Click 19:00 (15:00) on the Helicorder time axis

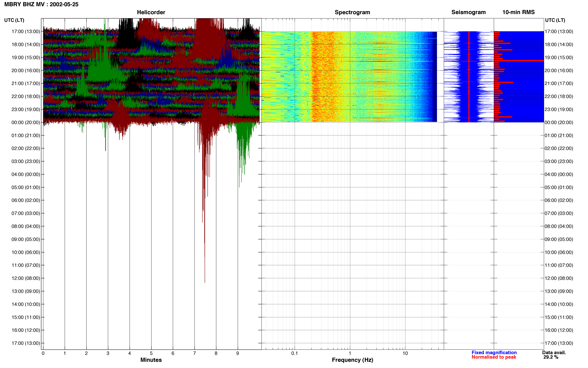[x=26, y=57]
